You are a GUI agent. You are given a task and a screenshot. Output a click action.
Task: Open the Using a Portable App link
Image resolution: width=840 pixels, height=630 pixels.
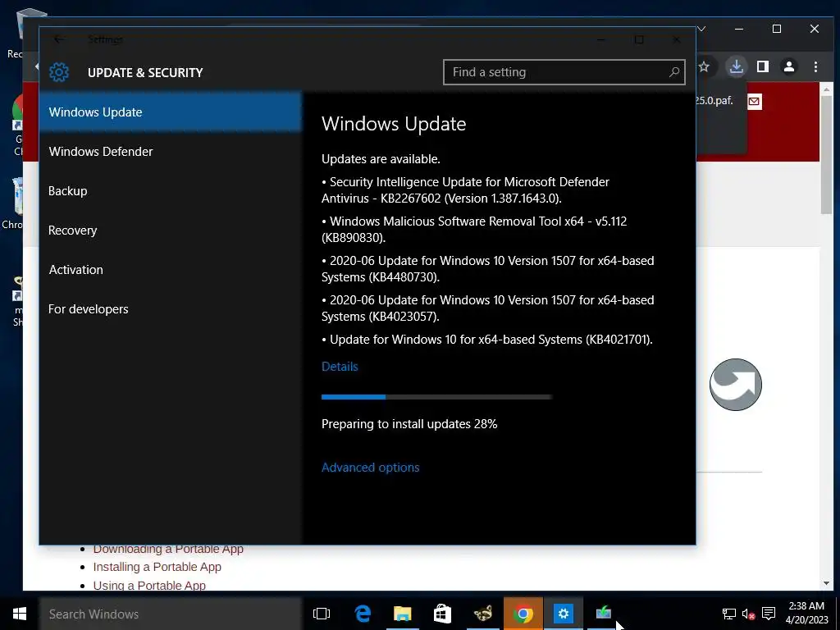[149, 586]
